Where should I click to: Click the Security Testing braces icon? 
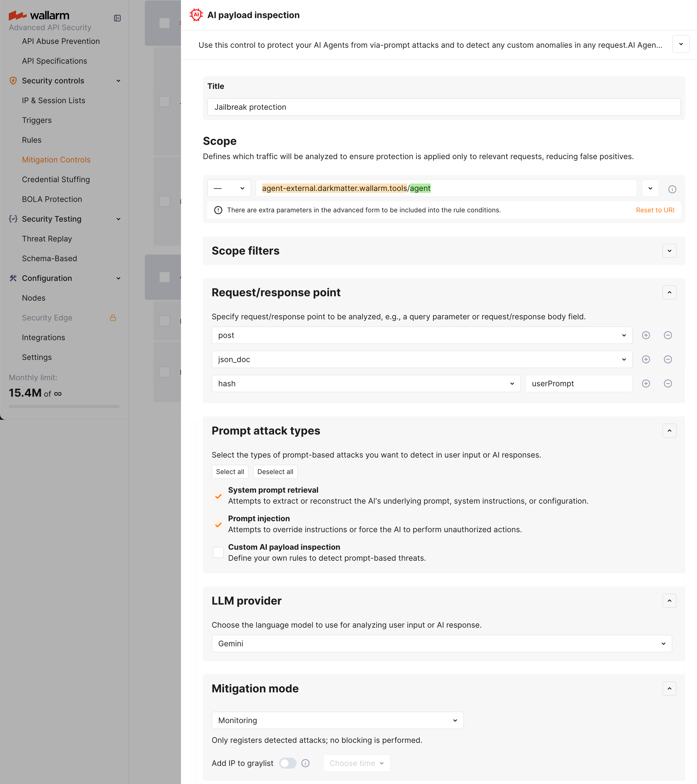13,219
